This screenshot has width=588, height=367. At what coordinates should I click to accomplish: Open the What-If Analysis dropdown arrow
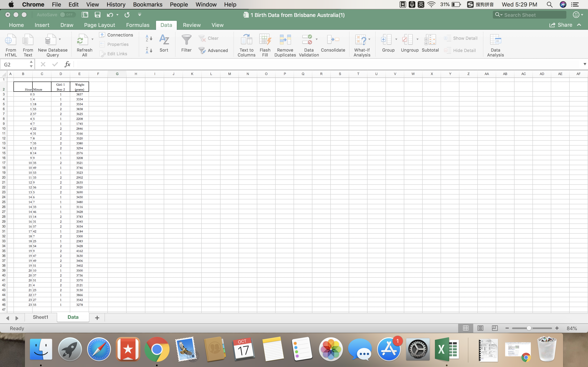pyautogui.click(x=369, y=39)
